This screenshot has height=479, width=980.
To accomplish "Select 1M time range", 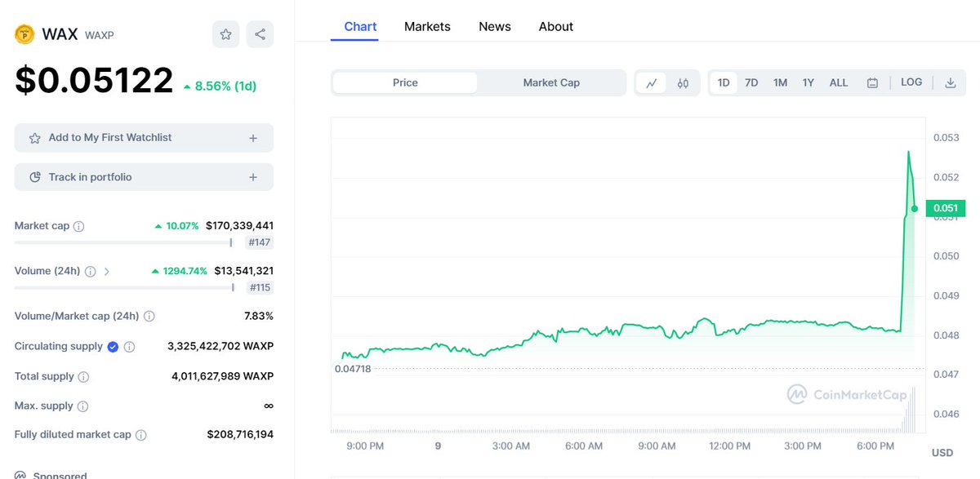I will pos(780,82).
